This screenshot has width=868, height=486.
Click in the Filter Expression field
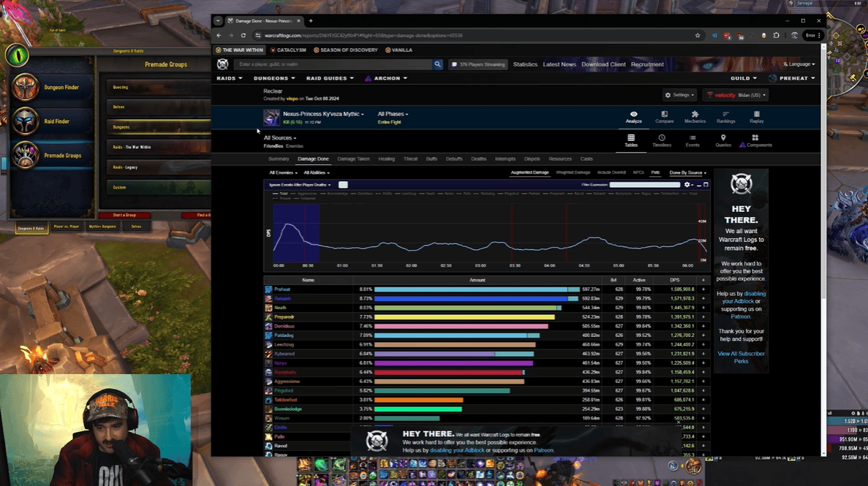click(x=640, y=185)
